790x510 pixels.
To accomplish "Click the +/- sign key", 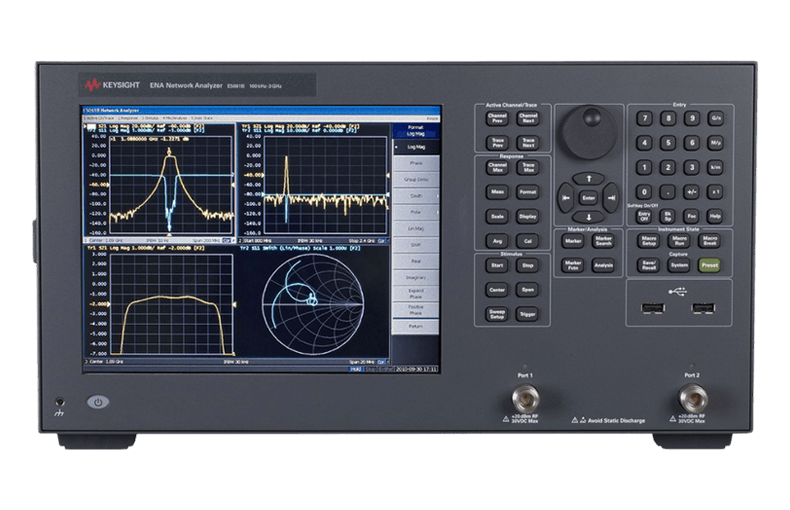I will [x=692, y=192].
